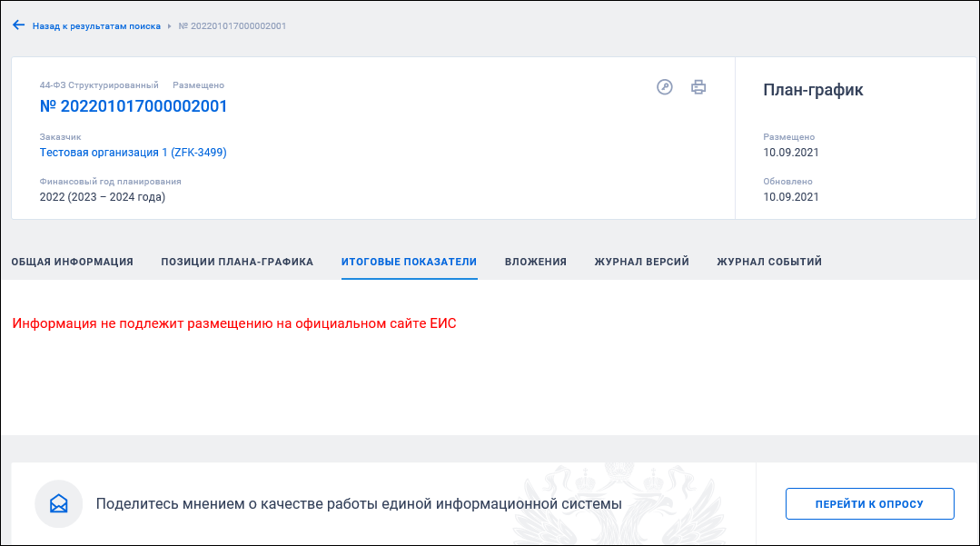
Task: Click 'Поделитесь мнением о качестве работы' text
Action: click(359, 503)
